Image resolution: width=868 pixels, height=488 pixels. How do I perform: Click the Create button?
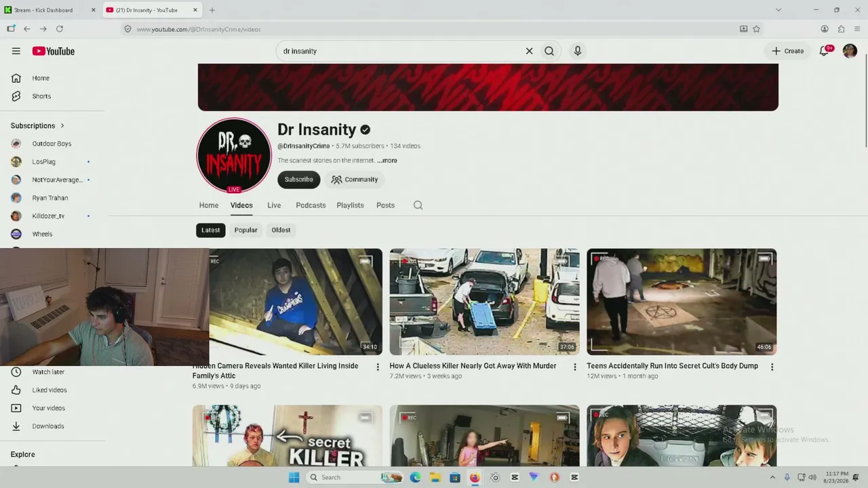787,51
